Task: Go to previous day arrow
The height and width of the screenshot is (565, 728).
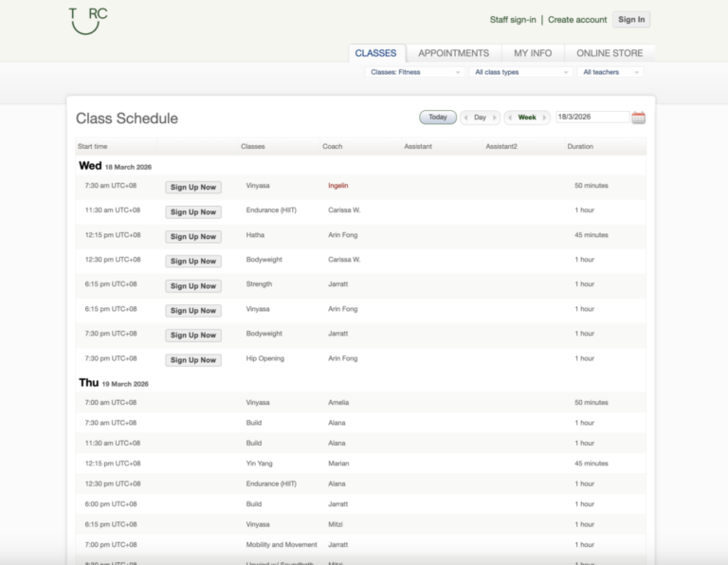Action: point(466,118)
